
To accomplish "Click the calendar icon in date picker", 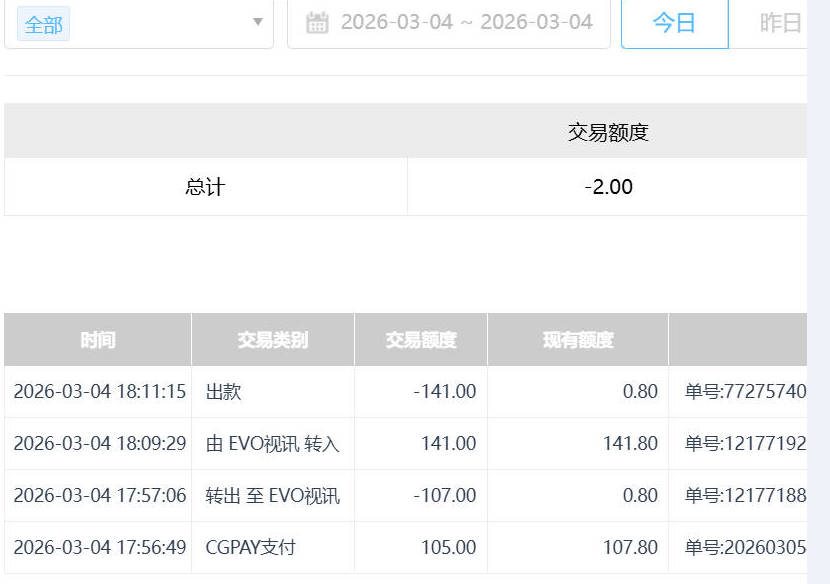I will coord(317,22).
